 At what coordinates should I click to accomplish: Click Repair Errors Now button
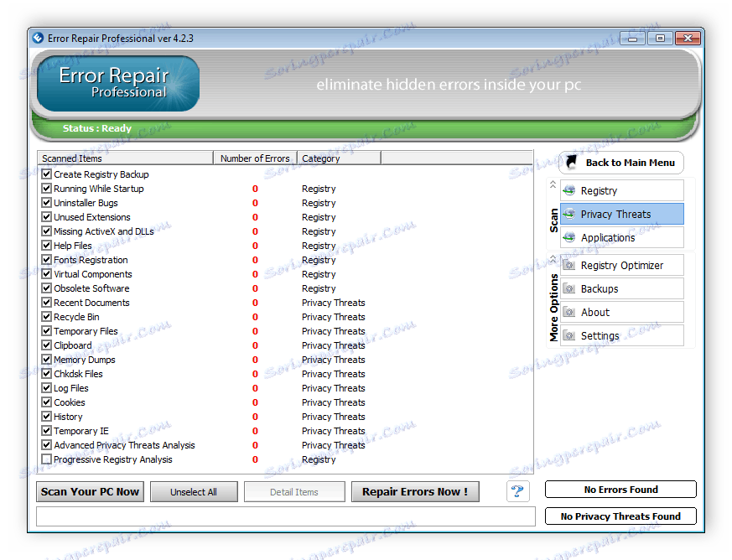(x=415, y=492)
